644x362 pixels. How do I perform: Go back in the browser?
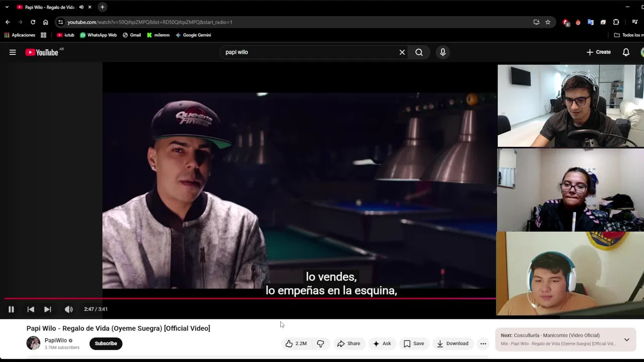point(8,22)
